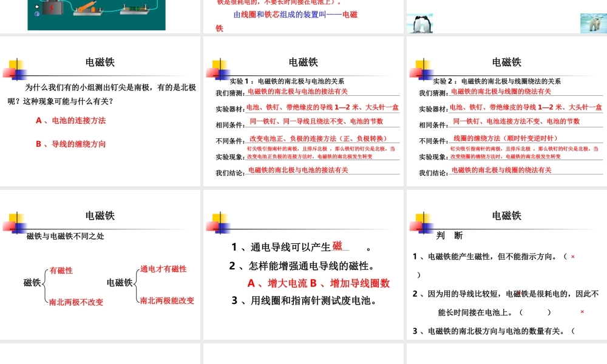Click '线圈的缠绕方法（顺时针变逆时针）'
The height and width of the screenshot is (364, 607).
506,138
